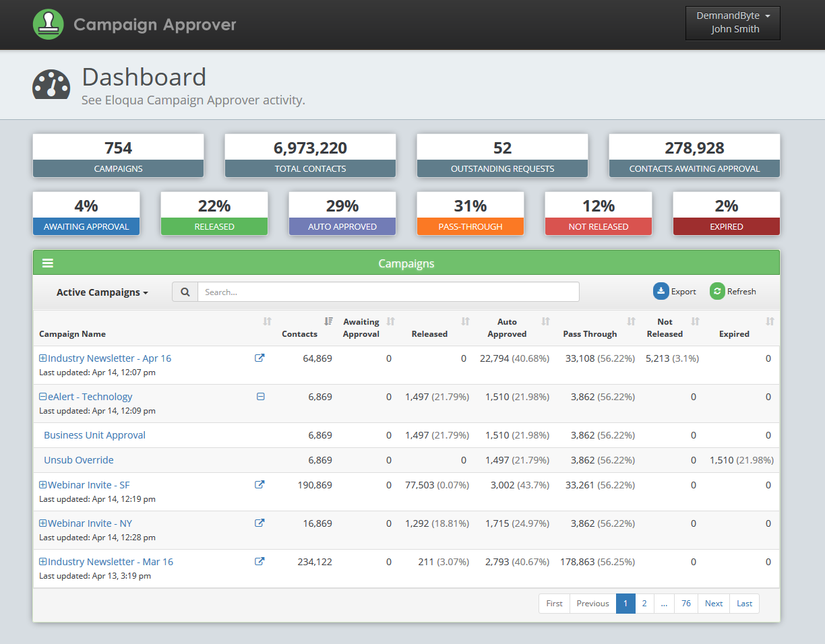
Task: Expand the Webinar Invite - NY campaign
Action: coord(42,523)
